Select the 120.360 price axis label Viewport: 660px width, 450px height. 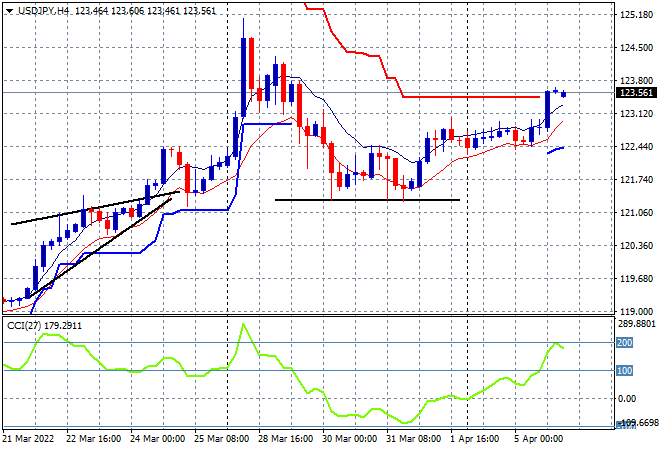(636, 245)
